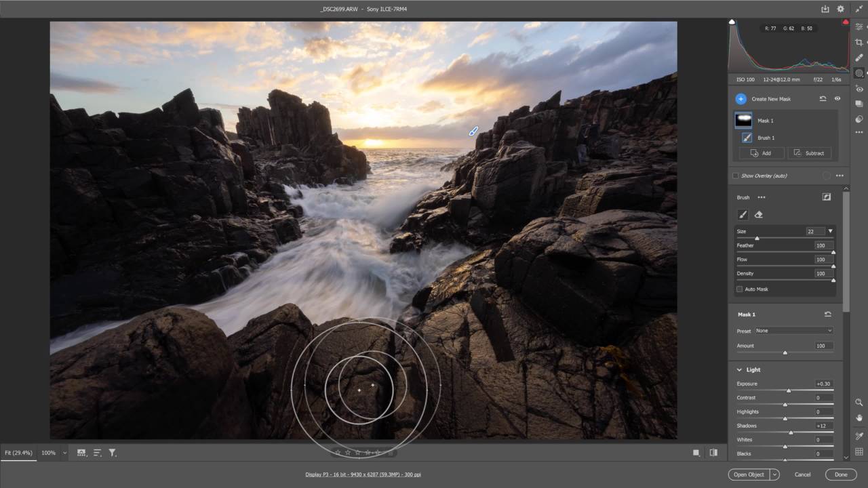Open the filter funnel icon
The width and height of the screenshot is (868, 488).
[x=113, y=453]
